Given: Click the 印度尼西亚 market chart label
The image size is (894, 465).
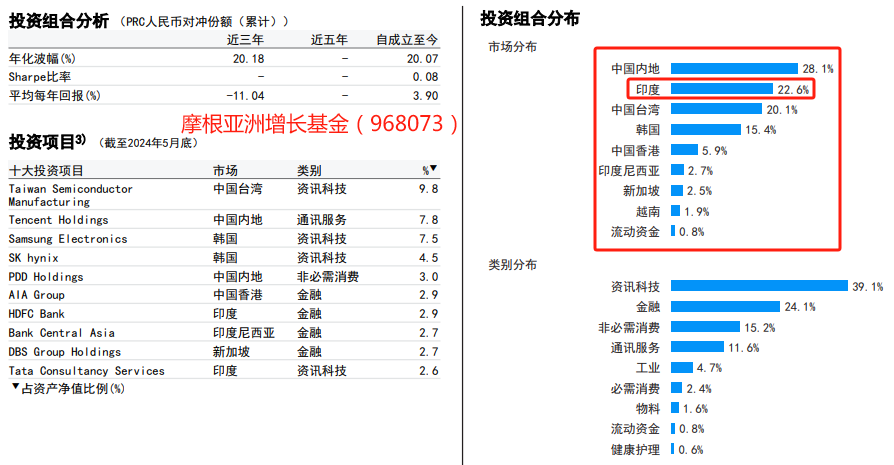Looking at the screenshot, I should [629, 171].
